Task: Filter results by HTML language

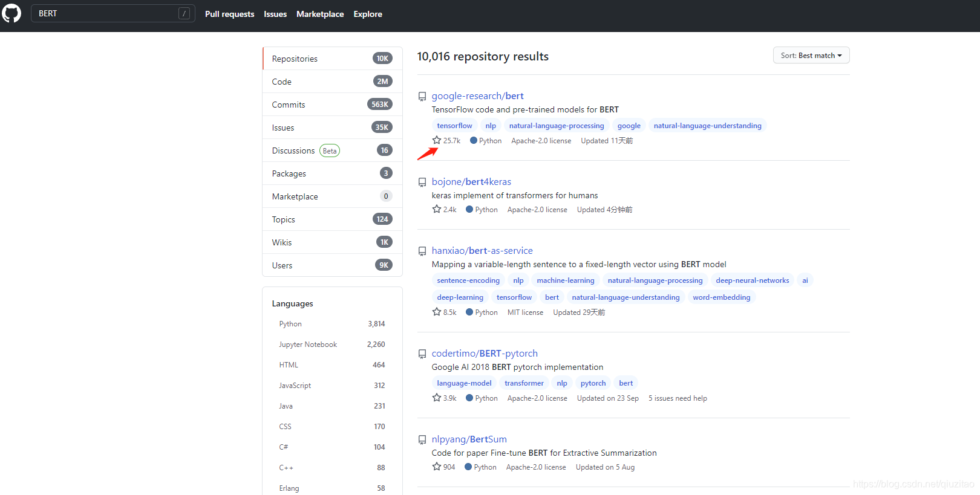Action: pos(332,365)
